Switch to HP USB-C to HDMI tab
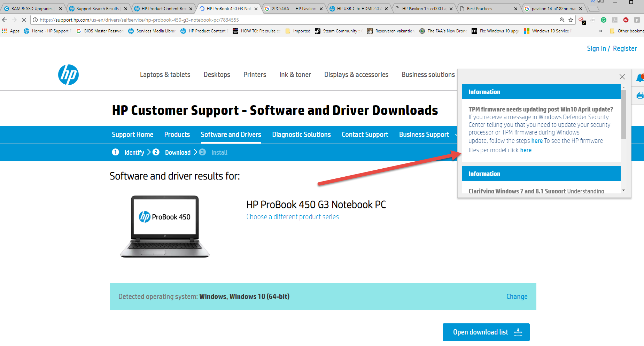The image size is (644, 346). (x=359, y=9)
